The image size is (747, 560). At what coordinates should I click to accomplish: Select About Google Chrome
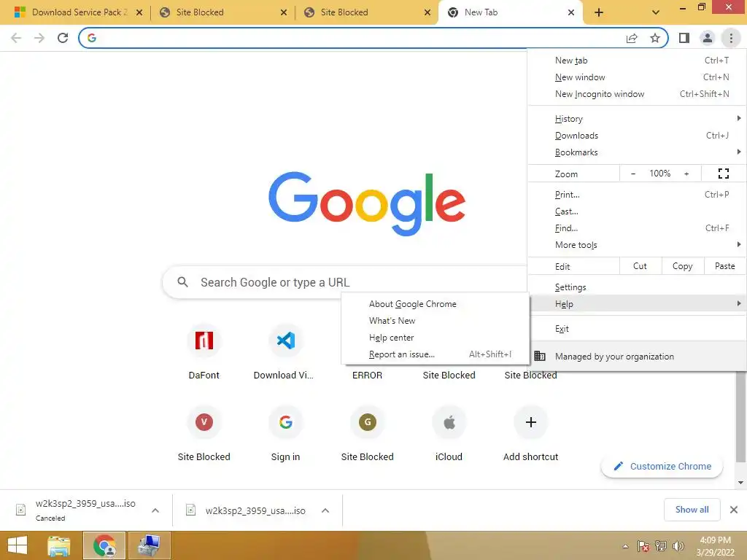436,304
